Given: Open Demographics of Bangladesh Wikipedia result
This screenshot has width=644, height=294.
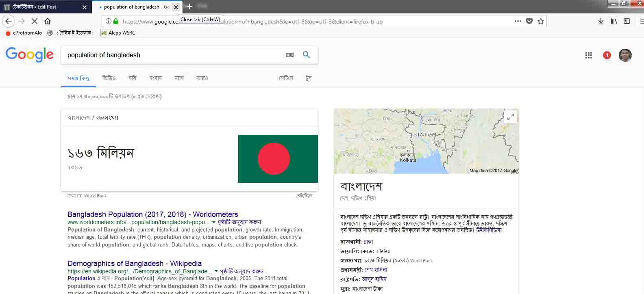Looking at the screenshot, I should click(x=135, y=264).
